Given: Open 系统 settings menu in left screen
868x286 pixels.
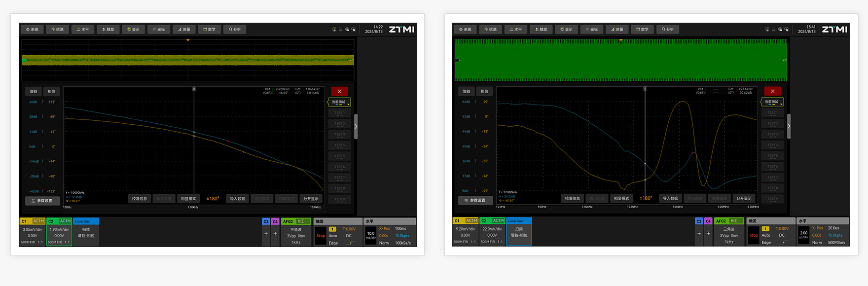Looking at the screenshot, I should click(32, 30).
